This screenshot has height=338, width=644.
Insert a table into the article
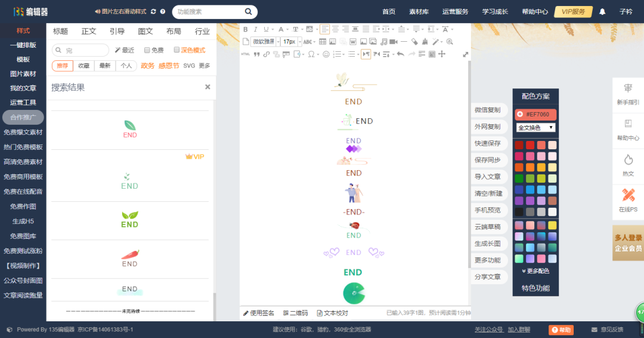pyautogui.click(x=323, y=42)
